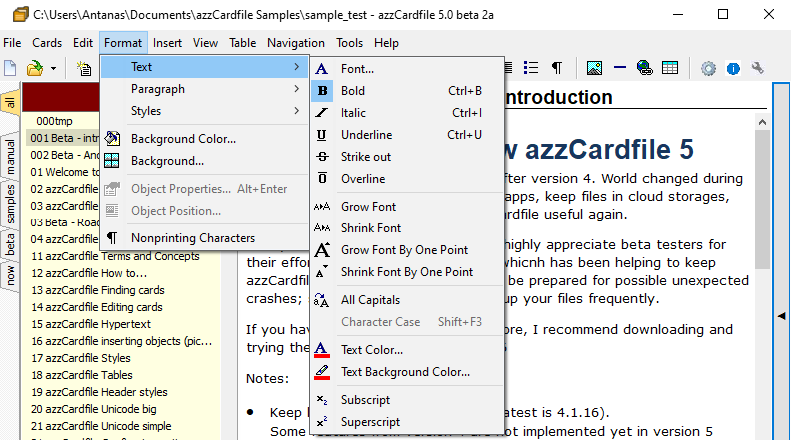Click the New card toolbar icon
The image size is (792, 440).
click(x=84, y=68)
